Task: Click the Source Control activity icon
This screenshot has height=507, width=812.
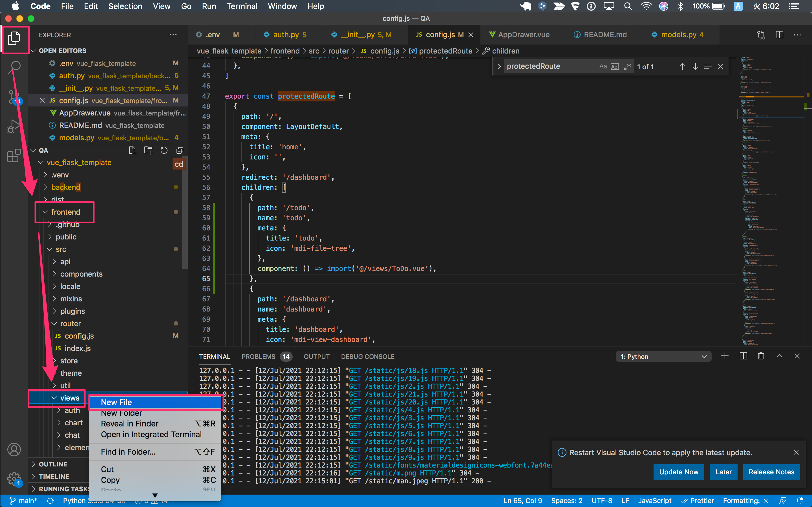Action: pyautogui.click(x=14, y=97)
